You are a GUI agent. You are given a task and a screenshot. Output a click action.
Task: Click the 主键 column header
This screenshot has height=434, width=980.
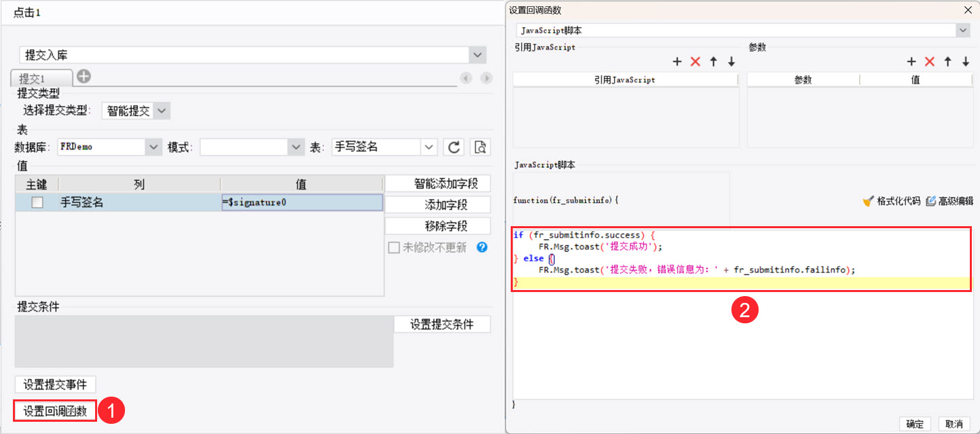37,184
